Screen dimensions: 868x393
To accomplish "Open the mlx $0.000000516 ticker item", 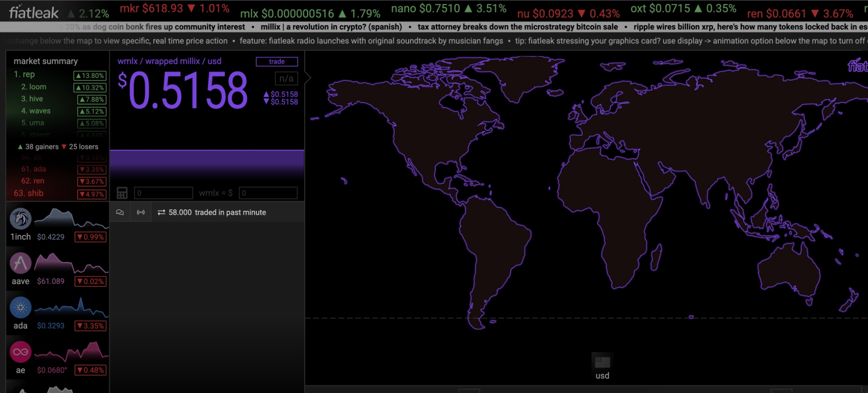I will point(310,14).
